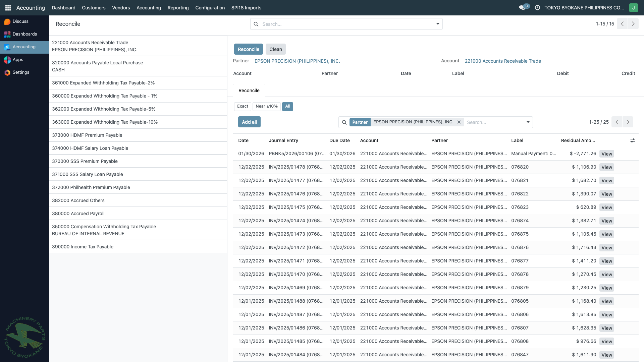Open Settings from the sidebar
Image resolution: width=644 pixels, height=362 pixels.
click(21, 72)
